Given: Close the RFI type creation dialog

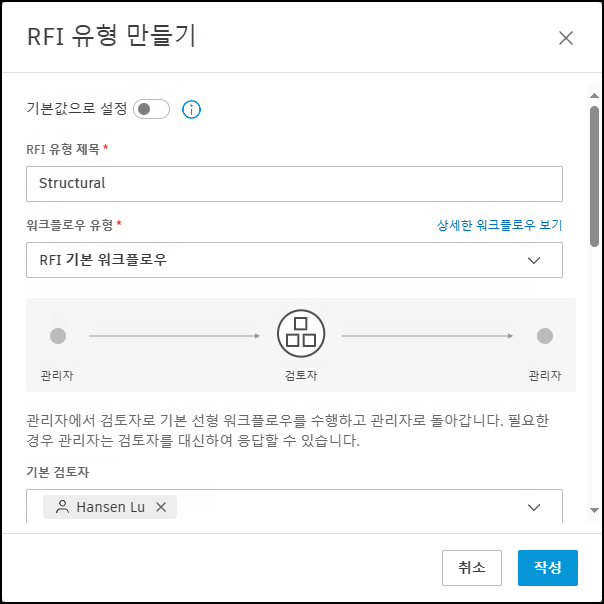Looking at the screenshot, I should (x=566, y=38).
